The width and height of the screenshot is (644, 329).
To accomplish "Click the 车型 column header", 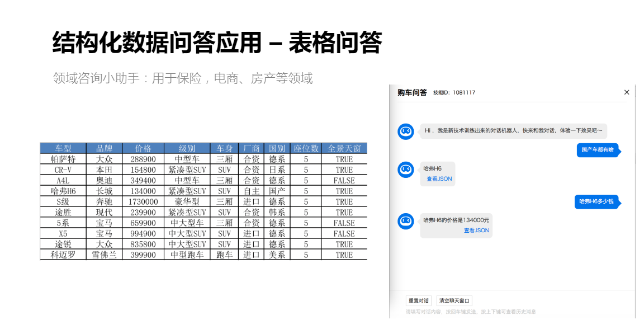I will (63, 148).
